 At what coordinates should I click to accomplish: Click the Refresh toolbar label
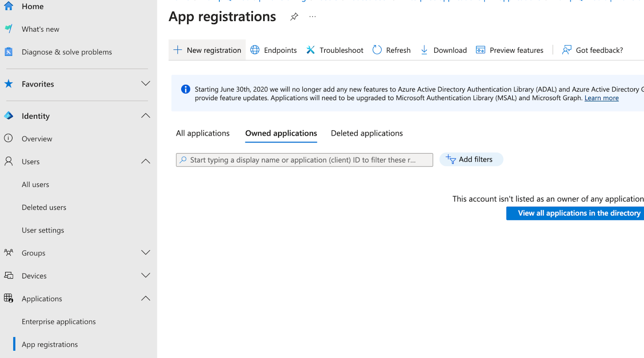398,50
